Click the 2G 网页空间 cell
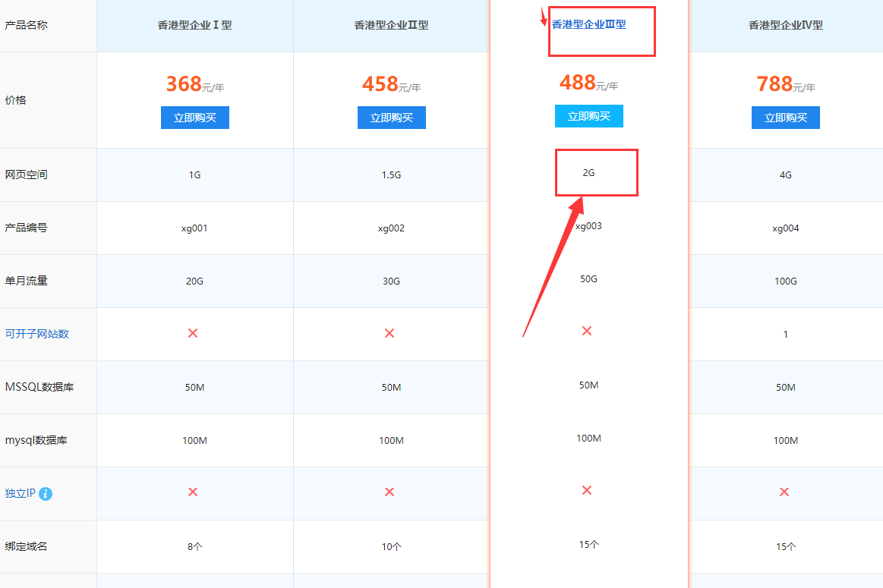Image resolution: width=883 pixels, height=588 pixels. [x=588, y=173]
